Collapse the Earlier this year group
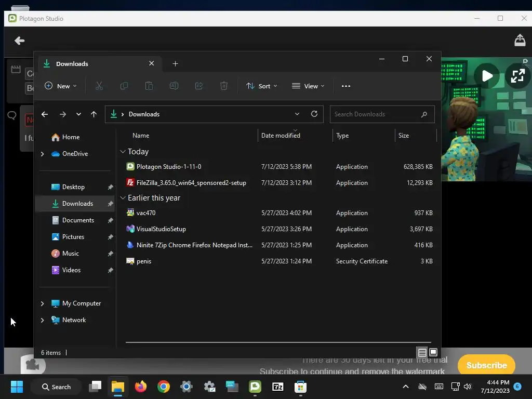Screen dimensions: 532x399 pos(123,198)
